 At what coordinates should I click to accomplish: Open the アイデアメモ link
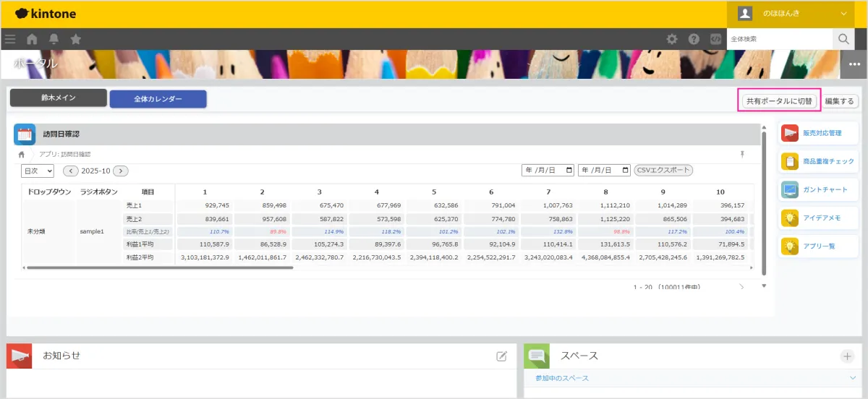(822, 218)
